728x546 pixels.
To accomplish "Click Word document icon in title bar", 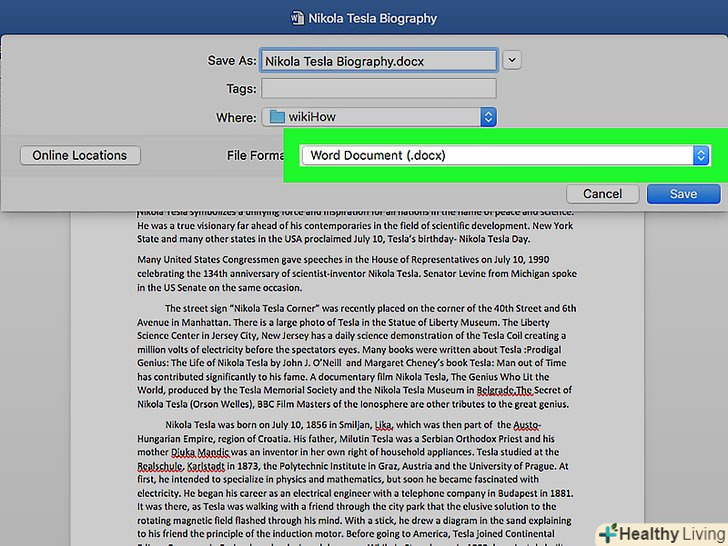I will [x=297, y=18].
